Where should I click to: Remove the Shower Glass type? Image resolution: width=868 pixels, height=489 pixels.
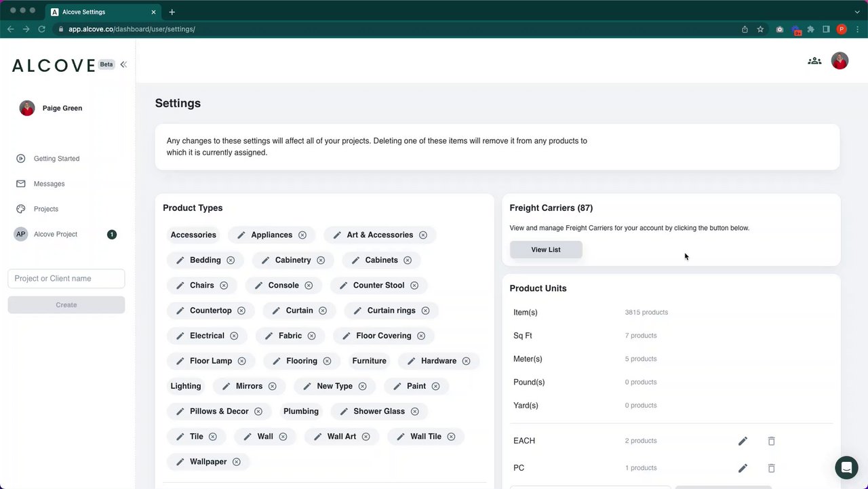(415, 412)
